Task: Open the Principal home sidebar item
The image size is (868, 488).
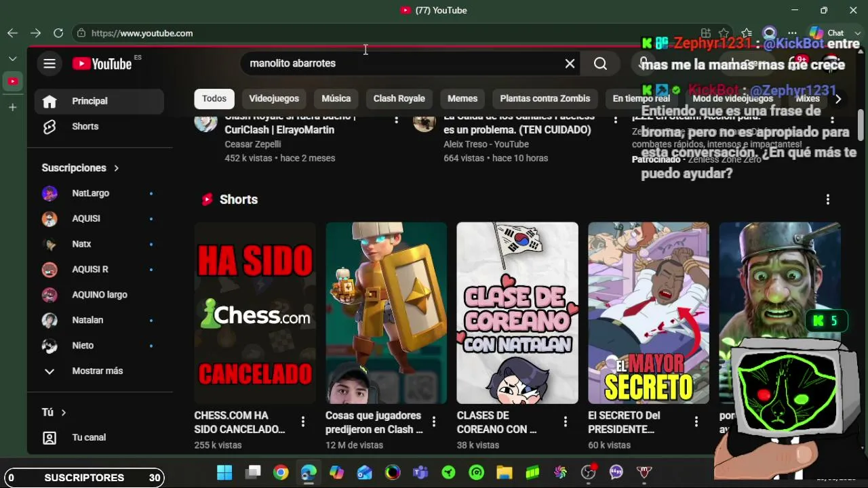Action: (99, 101)
